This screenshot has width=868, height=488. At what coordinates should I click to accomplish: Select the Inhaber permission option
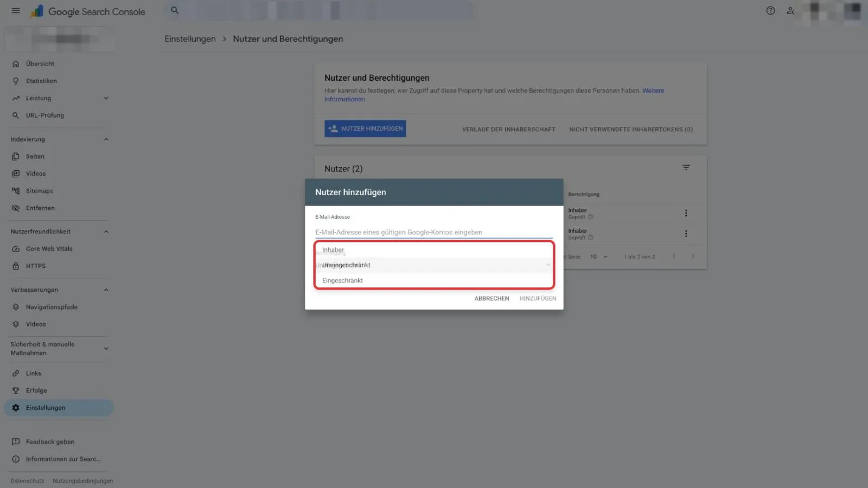tap(434, 250)
